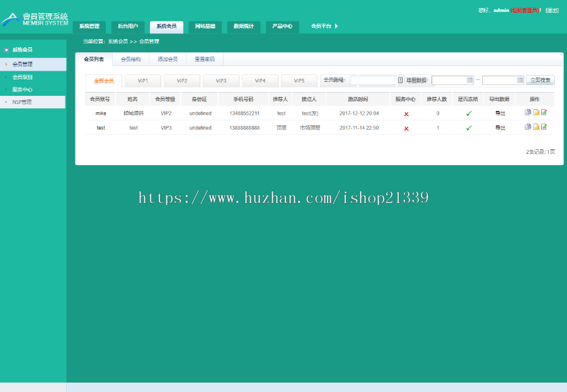Screen dimensions: 567x392
Task: Click the 2条记录/1页 pagination text
Action: tap(541, 152)
